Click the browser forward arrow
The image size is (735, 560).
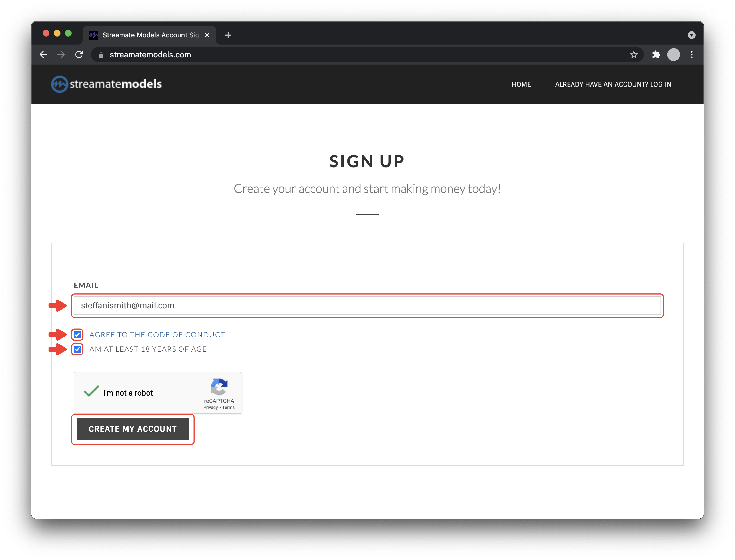point(61,55)
